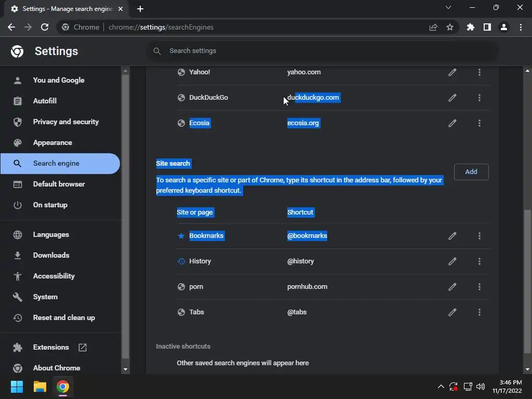This screenshot has width=532, height=399.
Task: Click Chrome taskbar icon
Action: (x=63, y=387)
